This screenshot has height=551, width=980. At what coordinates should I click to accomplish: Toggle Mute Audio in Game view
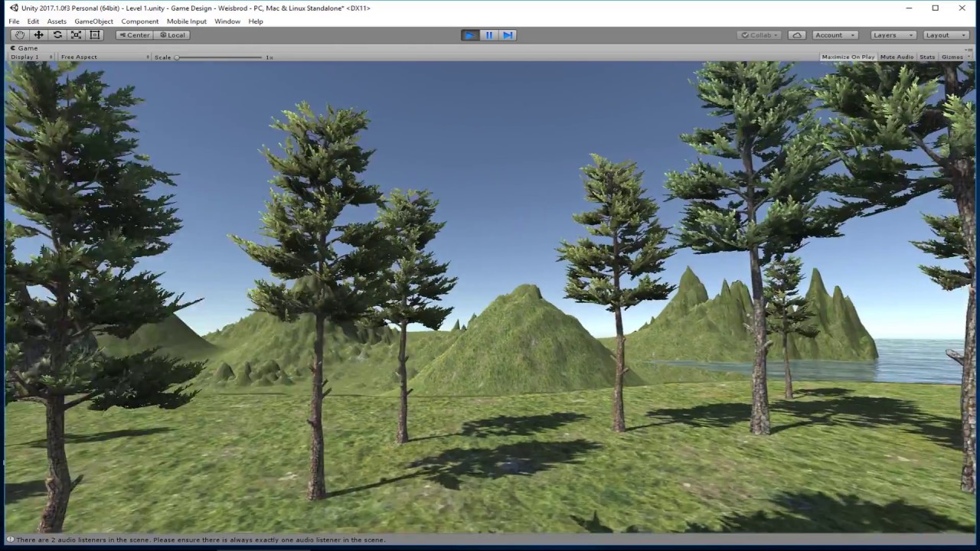point(897,57)
